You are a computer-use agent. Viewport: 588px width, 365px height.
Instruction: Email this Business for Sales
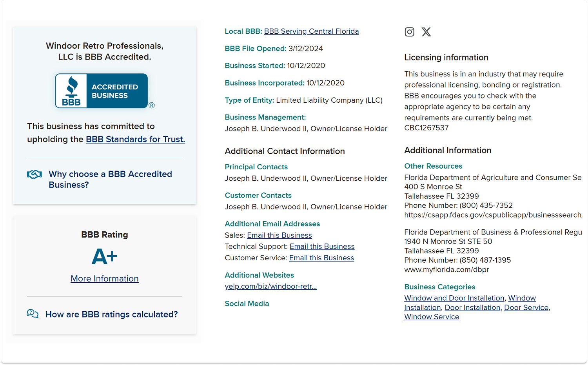point(279,235)
